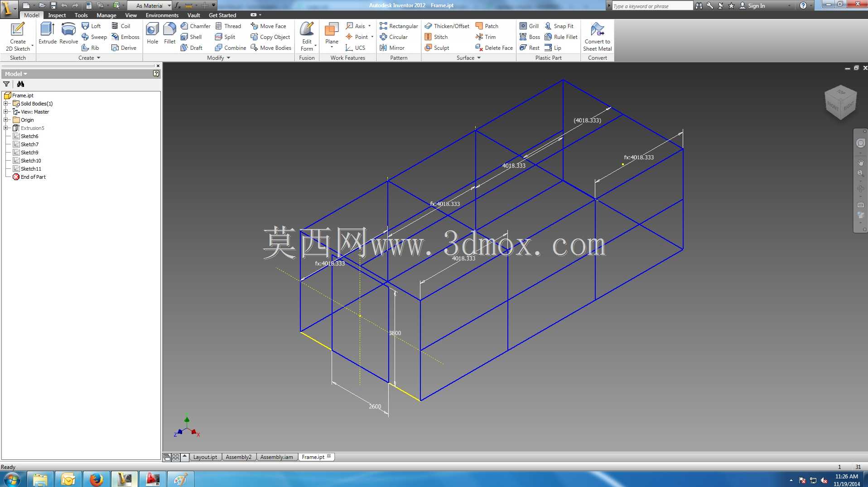Screen dimensions: 868x487
Task: Click the ViewCube navigation cube
Action: pos(840,102)
